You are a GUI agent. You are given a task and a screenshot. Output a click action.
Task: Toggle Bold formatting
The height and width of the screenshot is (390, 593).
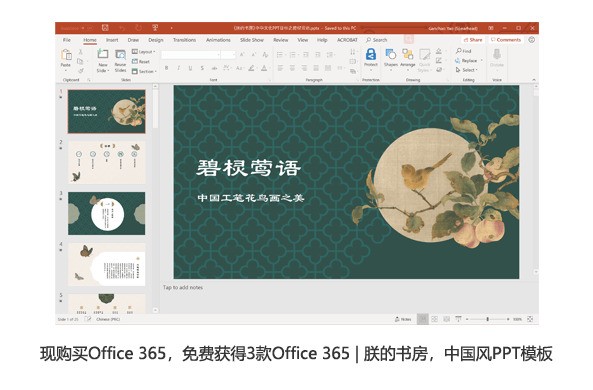166,68
